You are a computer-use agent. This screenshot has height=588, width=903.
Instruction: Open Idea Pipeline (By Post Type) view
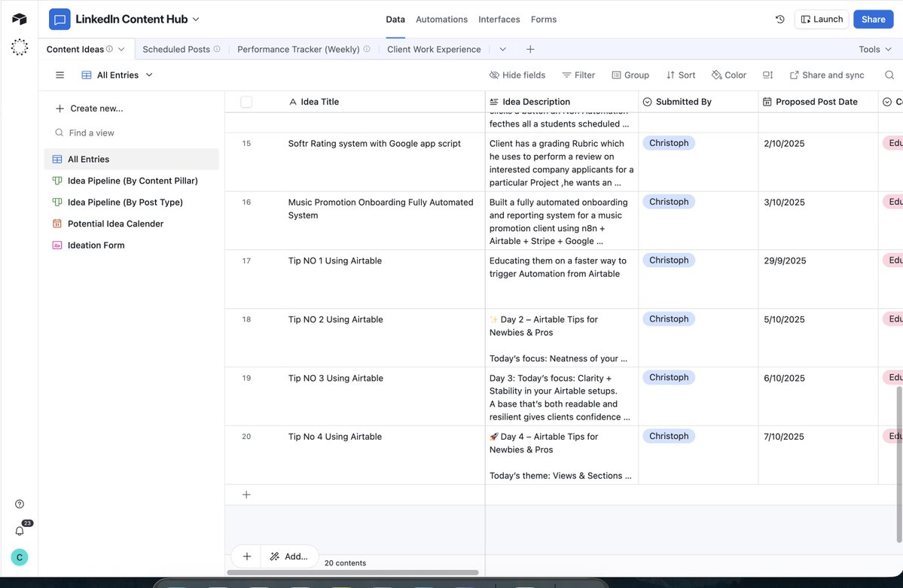(131, 202)
